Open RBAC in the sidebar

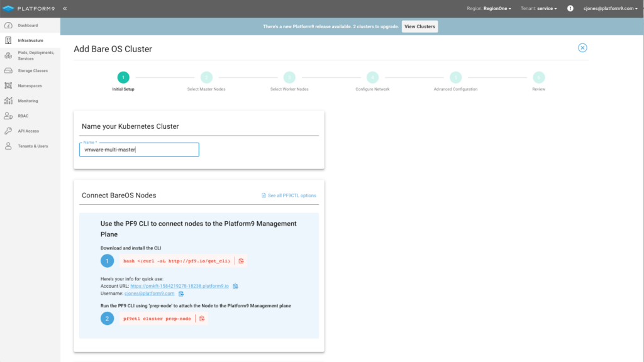(30, 116)
